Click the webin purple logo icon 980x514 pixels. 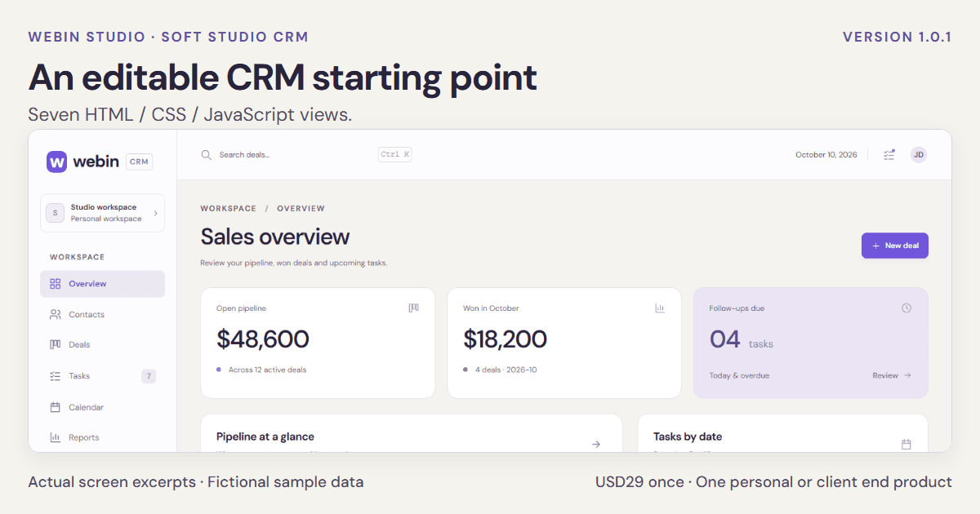pyautogui.click(x=57, y=162)
